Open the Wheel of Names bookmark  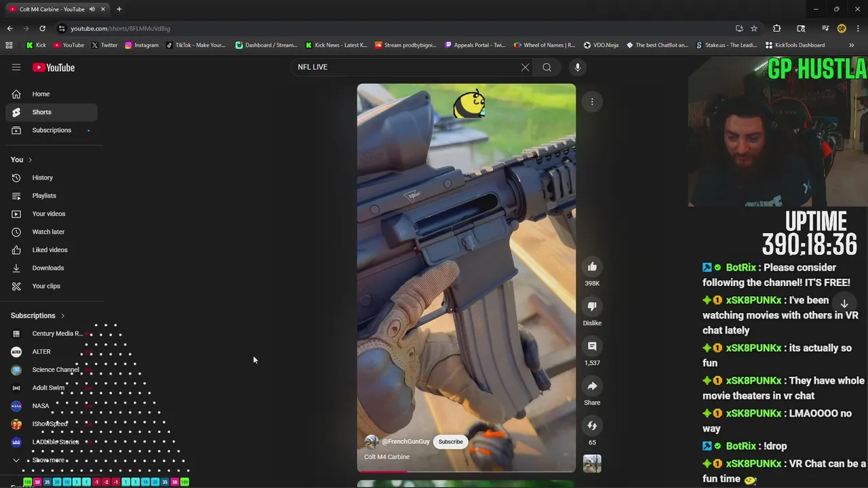point(545,45)
